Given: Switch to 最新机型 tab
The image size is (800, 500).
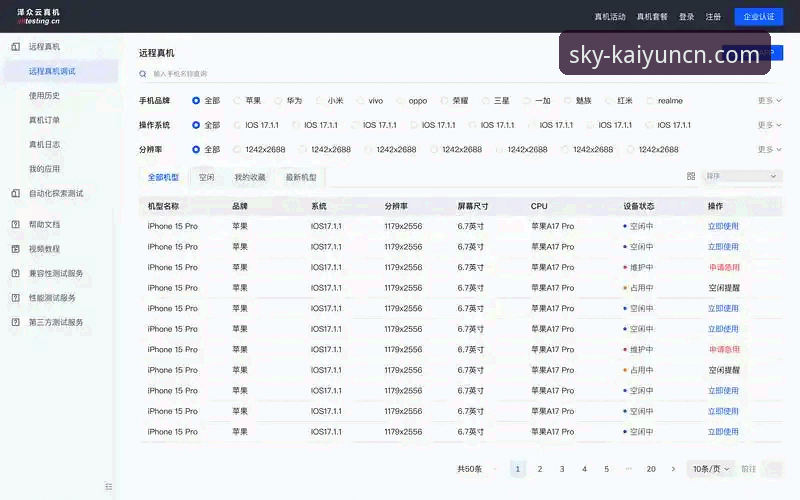Looking at the screenshot, I should [x=301, y=177].
